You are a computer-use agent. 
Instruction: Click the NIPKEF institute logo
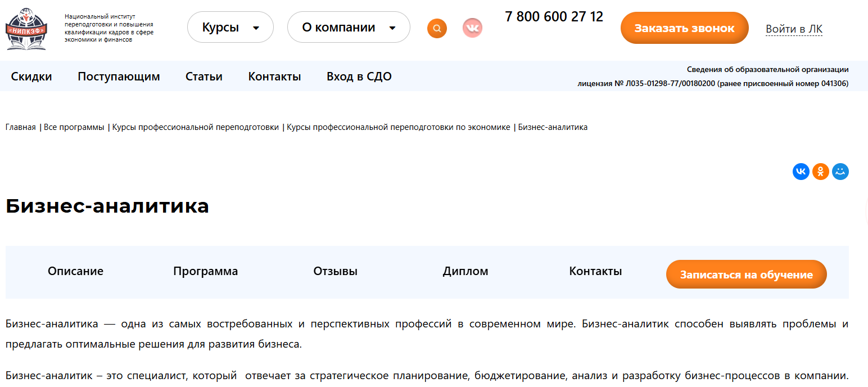(26, 29)
